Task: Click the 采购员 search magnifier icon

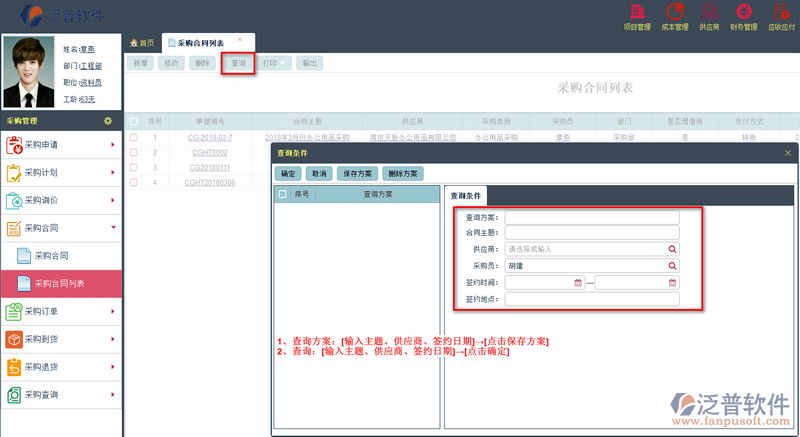Action: tap(672, 266)
